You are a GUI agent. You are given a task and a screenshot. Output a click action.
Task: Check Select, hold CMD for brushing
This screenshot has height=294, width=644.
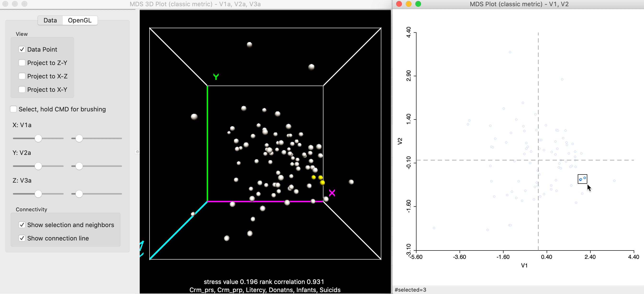13,109
